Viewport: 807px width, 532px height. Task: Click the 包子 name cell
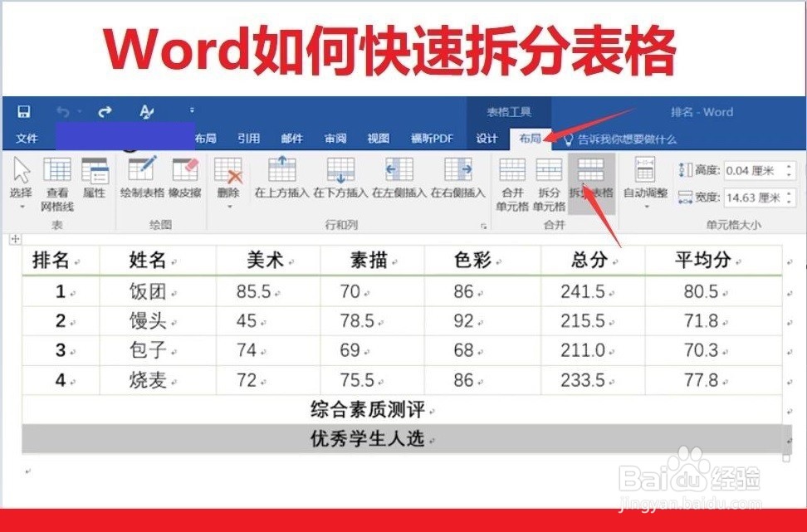click(x=158, y=350)
